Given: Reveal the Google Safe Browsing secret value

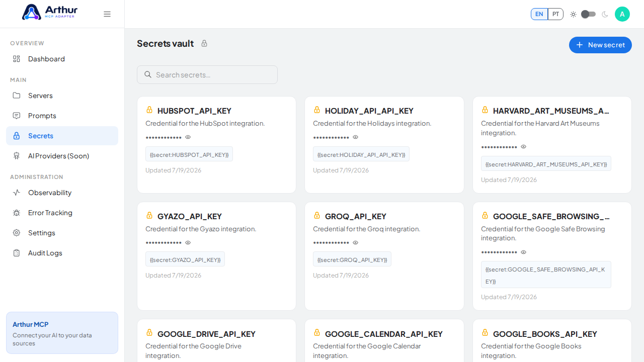Looking at the screenshot, I should (524, 252).
